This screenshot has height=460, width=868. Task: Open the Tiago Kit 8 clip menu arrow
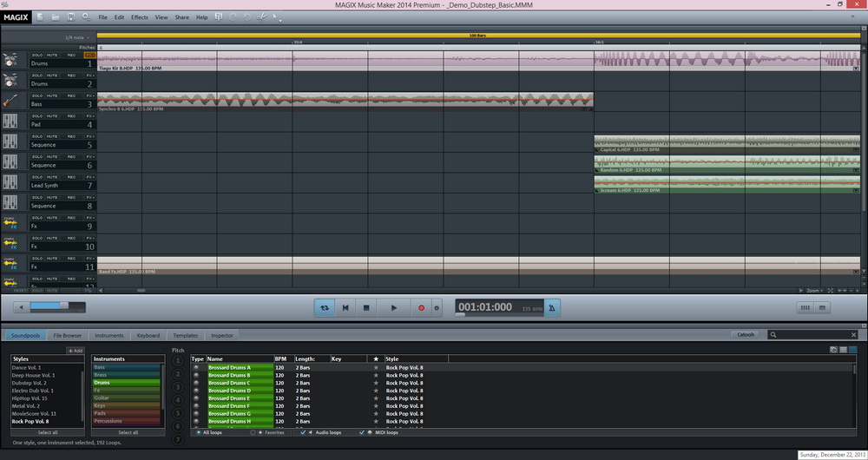point(856,69)
